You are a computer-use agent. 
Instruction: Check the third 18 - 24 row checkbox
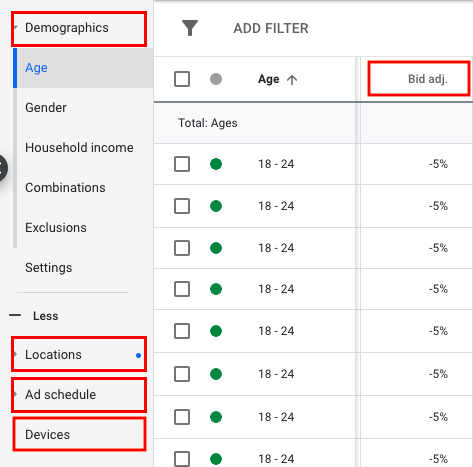pos(182,248)
